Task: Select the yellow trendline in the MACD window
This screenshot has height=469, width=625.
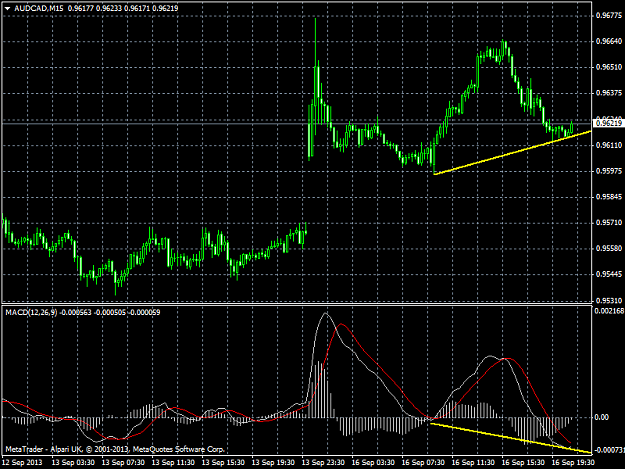Action: [511, 438]
